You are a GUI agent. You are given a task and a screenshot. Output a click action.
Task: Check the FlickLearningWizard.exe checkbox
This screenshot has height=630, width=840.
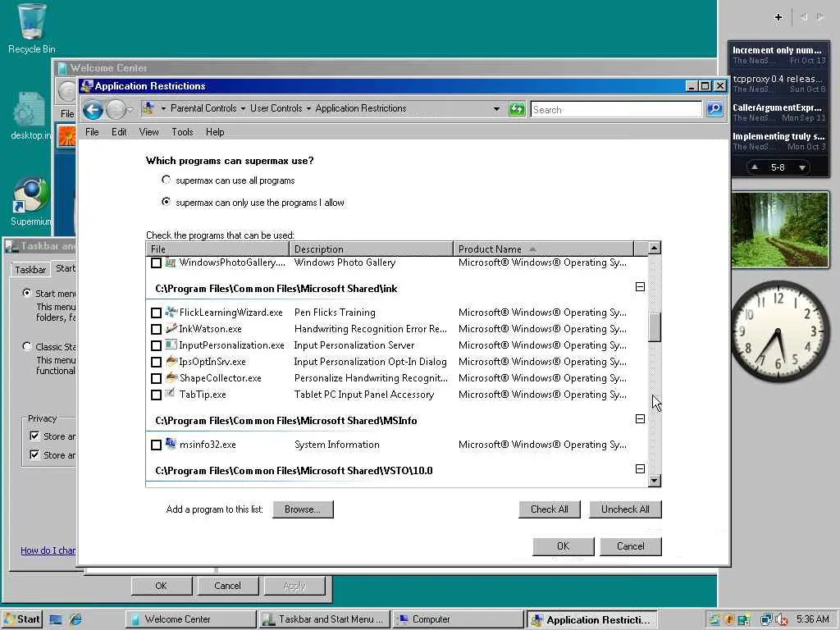[x=156, y=313]
